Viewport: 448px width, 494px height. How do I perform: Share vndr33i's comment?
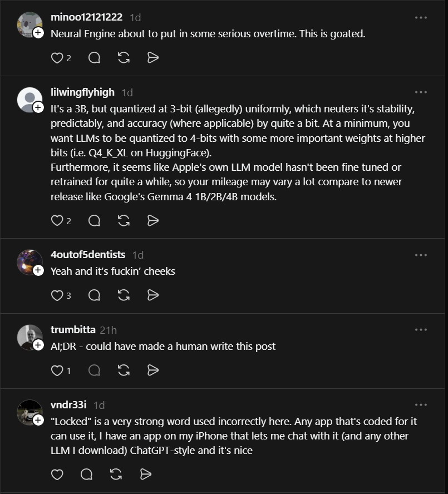click(146, 474)
